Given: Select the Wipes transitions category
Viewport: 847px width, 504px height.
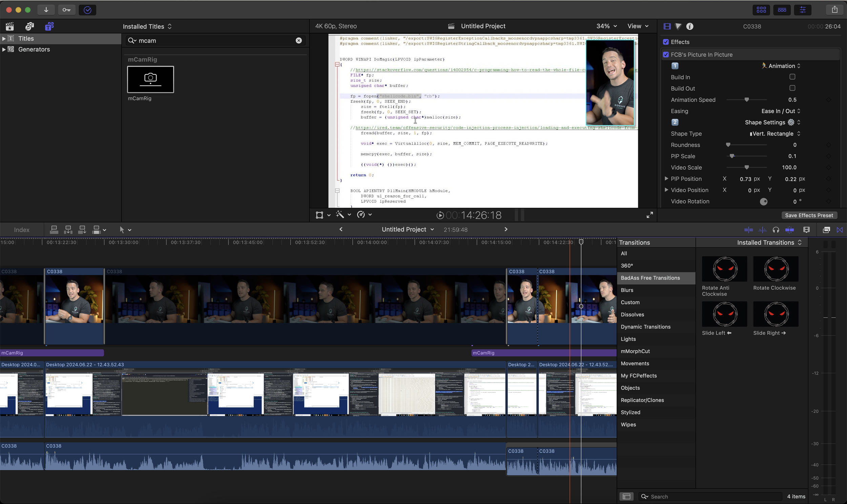Looking at the screenshot, I should coord(628,424).
